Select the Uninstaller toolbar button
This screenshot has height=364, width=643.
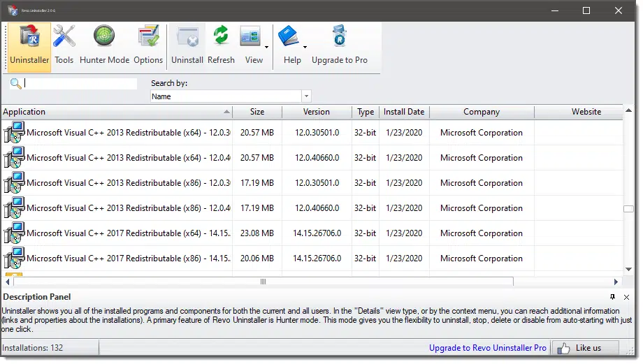coord(29,47)
